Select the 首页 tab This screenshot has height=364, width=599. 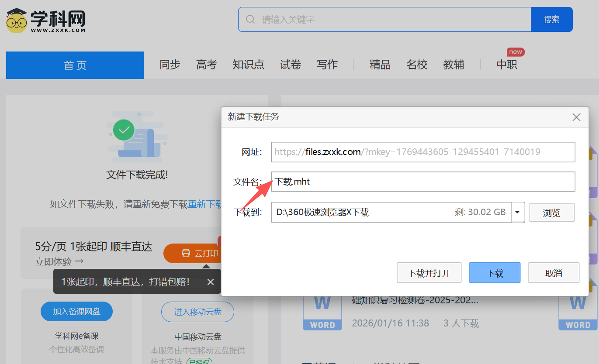(x=75, y=65)
